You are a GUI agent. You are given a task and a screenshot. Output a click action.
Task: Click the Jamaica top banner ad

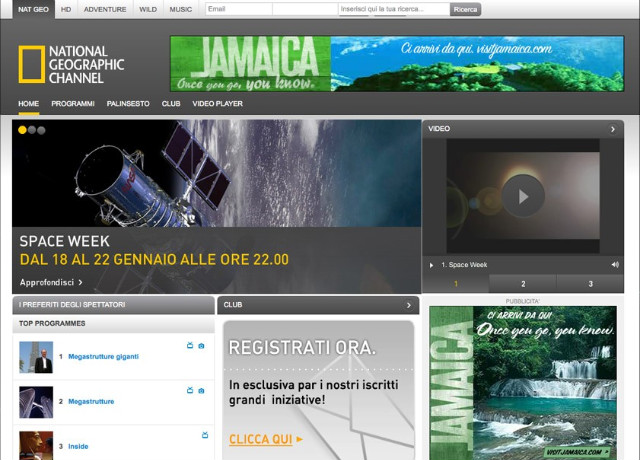pyautogui.click(x=397, y=64)
